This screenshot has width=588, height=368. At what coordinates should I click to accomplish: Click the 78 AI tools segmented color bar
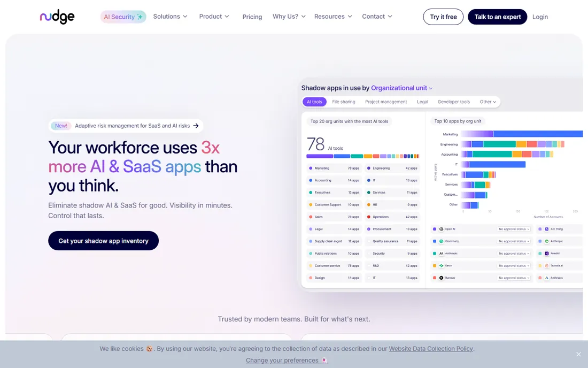pos(362,156)
